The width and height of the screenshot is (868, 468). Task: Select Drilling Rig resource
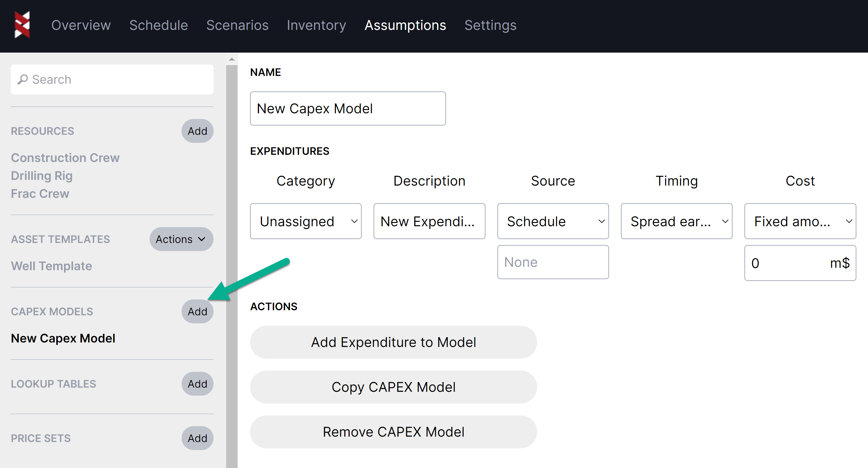coord(42,176)
